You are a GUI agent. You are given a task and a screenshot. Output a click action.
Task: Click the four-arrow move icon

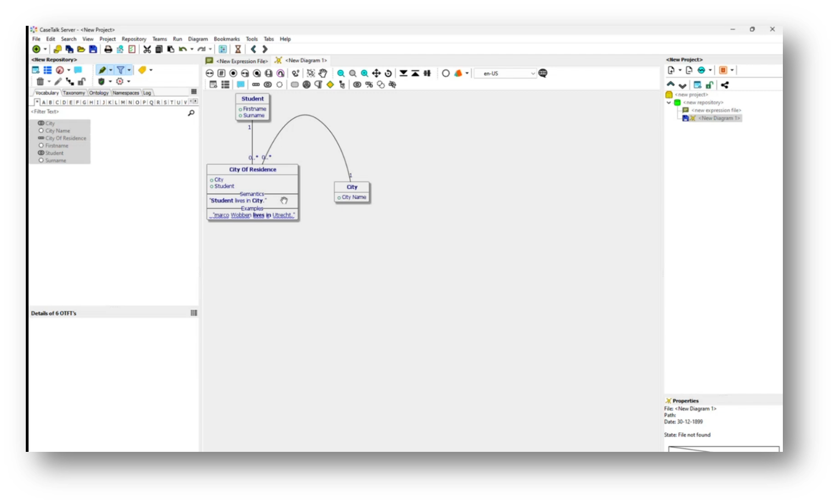(377, 73)
